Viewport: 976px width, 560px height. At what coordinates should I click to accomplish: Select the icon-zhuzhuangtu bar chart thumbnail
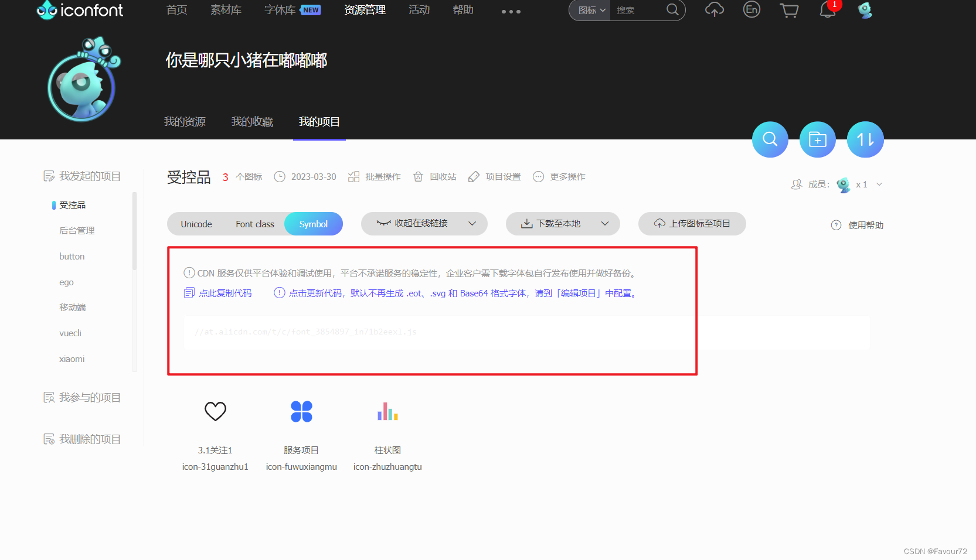click(387, 411)
